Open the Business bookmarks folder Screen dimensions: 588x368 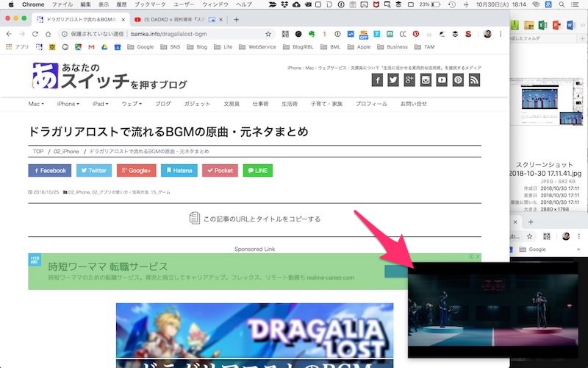click(x=392, y=47)
